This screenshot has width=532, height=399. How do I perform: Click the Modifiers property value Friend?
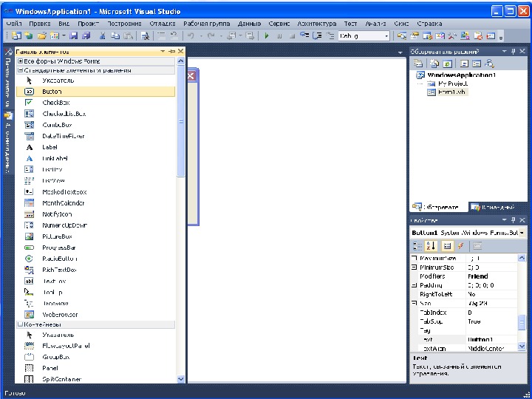pyautogui.click(x=492, y=276)
